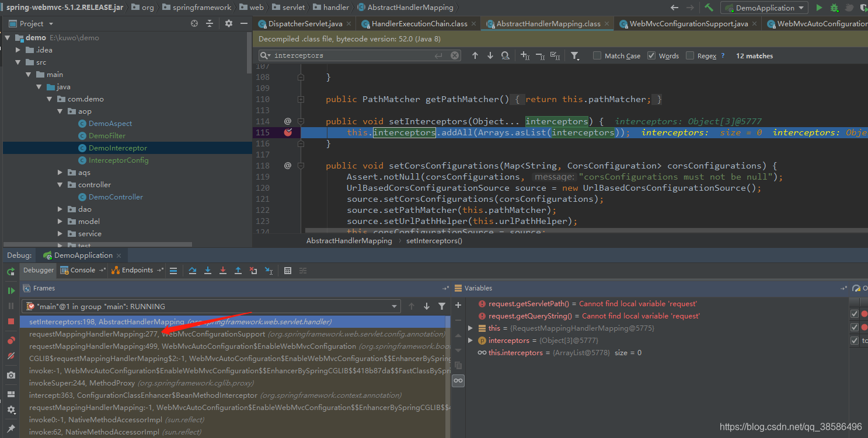Open DemoInterceptor in project tree
Viewport: 868px width, 438px height.
pyautogui.click(x=117, y=148)
